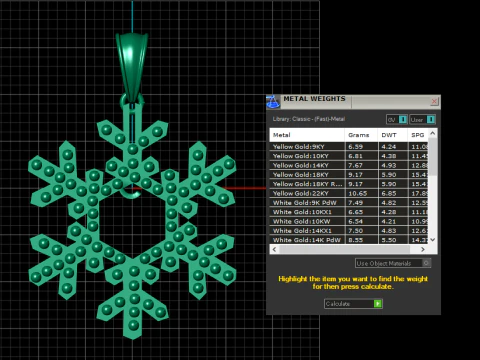The width and height of the screenshot is (480, 360).
Task: Click the list's scroll up arrow
Action: (433, 133)
